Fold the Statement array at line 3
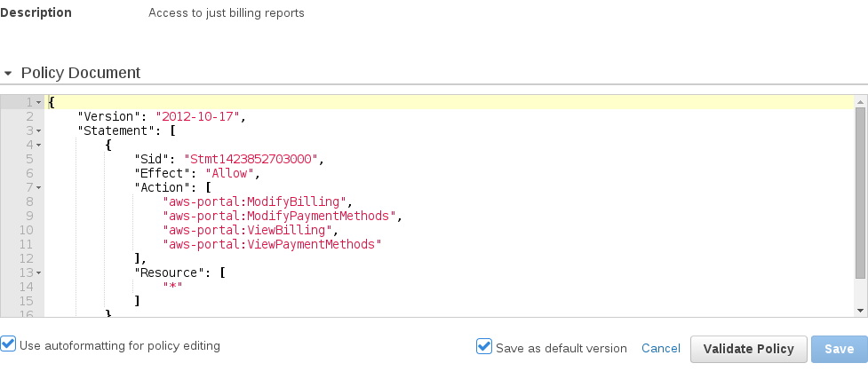 (39, 130)
